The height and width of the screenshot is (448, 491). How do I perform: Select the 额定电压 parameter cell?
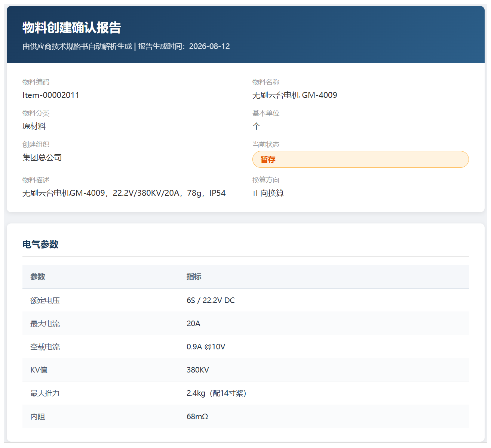point(101,300)
